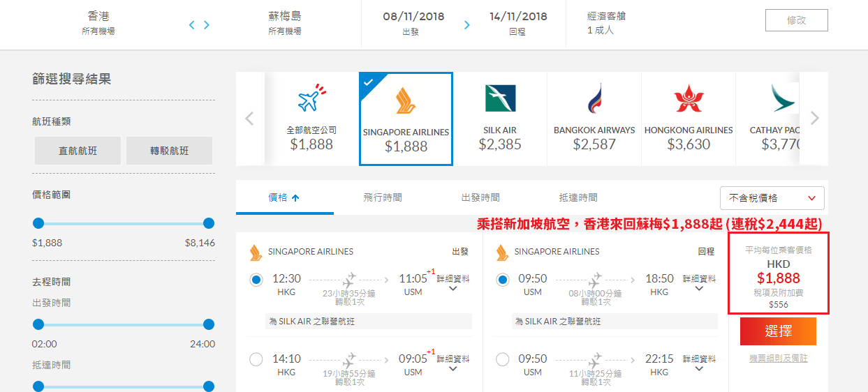Screen dimensions: 868x392
Task: Click the 經濟客艙 1 成人 passenger field
Action: click(x=606, y=23)
